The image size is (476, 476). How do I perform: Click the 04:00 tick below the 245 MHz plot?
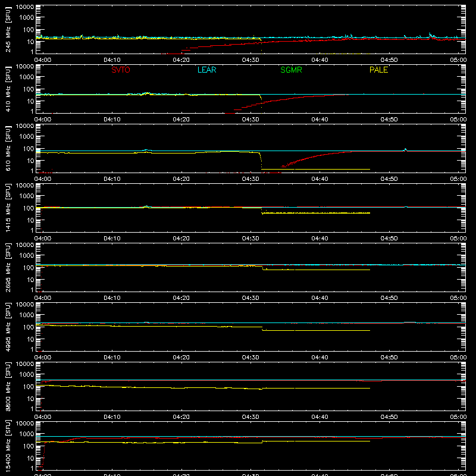(x=43, y=60)
